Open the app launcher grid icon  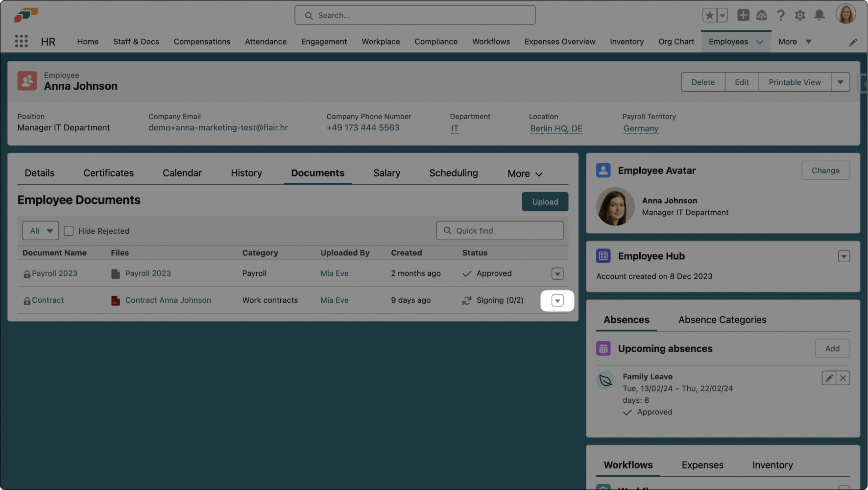[21, 41]
